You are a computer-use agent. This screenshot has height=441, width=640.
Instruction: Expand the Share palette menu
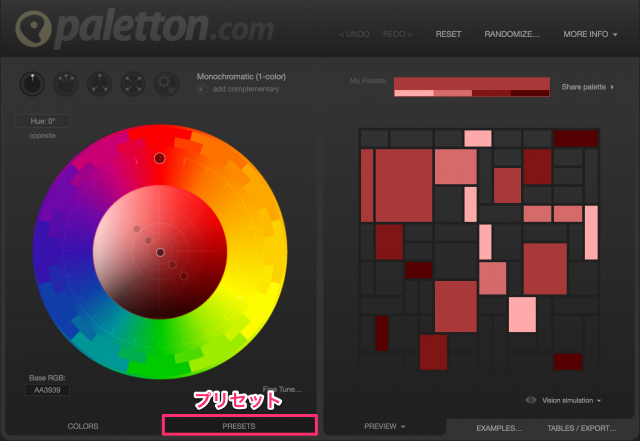588,87
